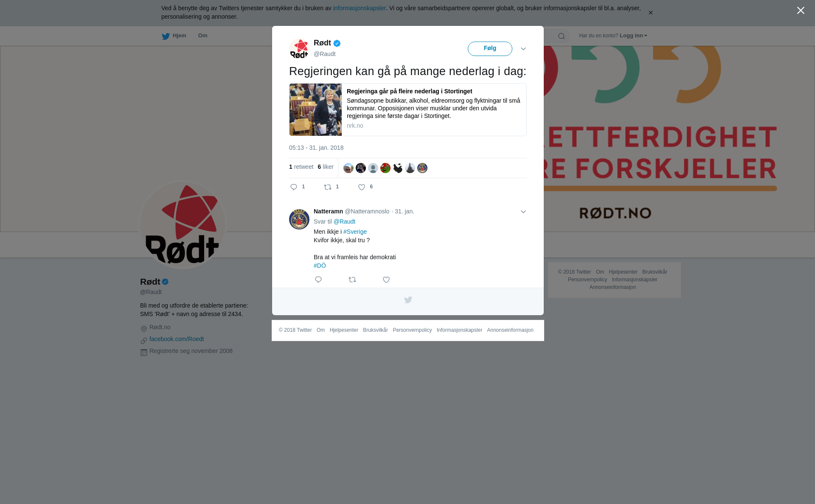This screenshot has height=504, width=815.
Task: View the 6 liker list
Action: pos(326,167)
